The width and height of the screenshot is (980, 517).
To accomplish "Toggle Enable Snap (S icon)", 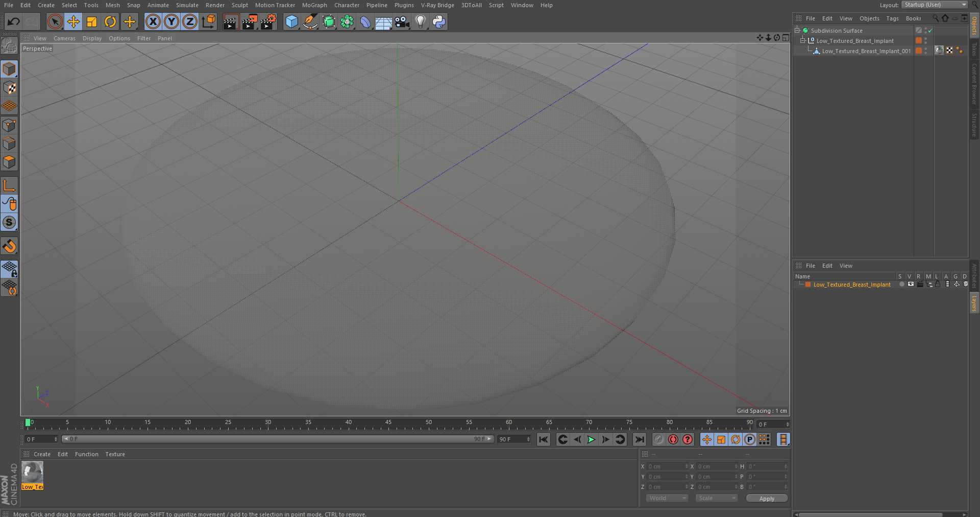I will point(9,222).
